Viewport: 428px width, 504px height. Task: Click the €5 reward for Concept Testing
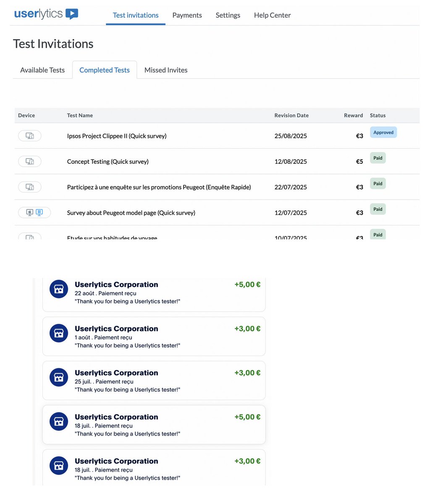[360, 162]
